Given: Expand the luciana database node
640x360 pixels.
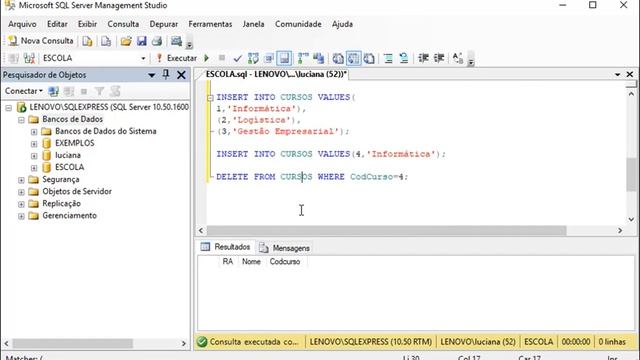Looking at the screenshot, I should [34, 156].
